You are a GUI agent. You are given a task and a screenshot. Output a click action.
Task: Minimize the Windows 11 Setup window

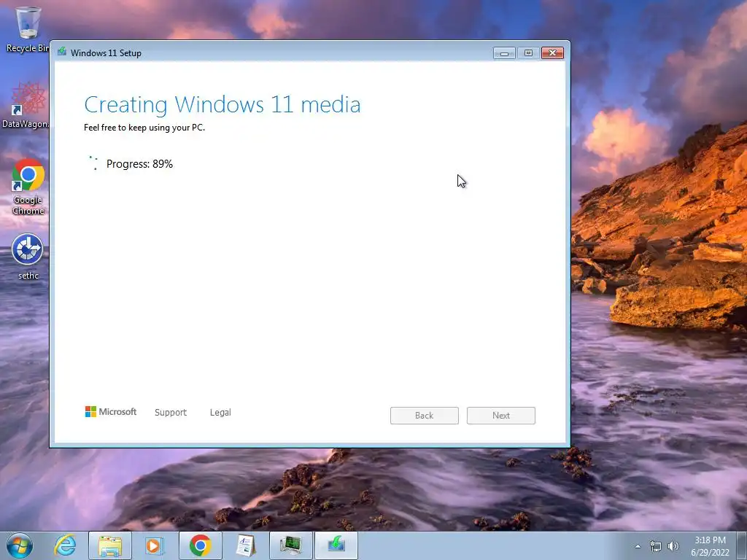pyautogui.click(x=505, y=52)
